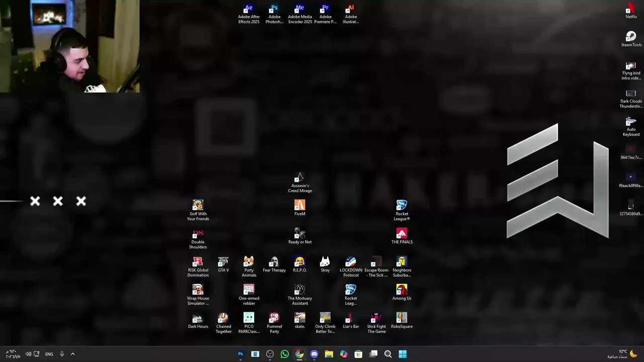The height and width of the screenshot is (362, 644).
Task: Select the Adobe Premiere Pro desktop shortcut
Action: click(x=326, y=14)
